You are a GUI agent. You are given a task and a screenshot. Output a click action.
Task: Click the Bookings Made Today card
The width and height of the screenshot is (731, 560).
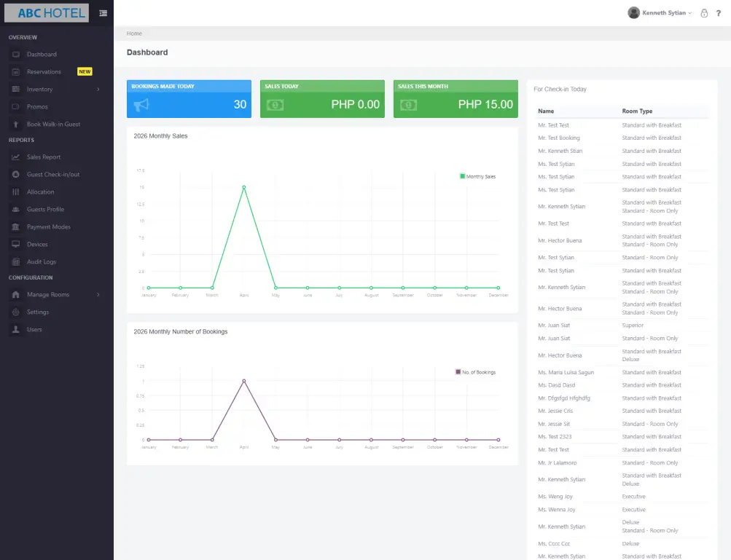point(189,99)
